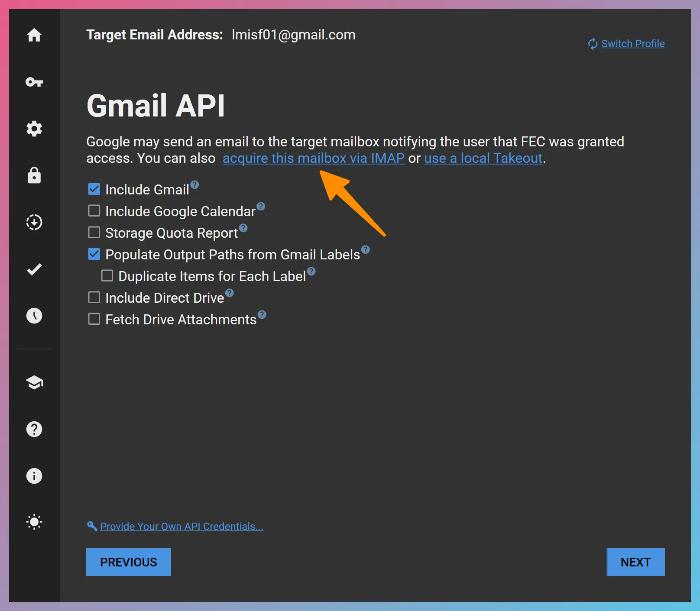
Task: Open the acquire this mailbox via IMAP link
Action: click(x=313, y=158)
